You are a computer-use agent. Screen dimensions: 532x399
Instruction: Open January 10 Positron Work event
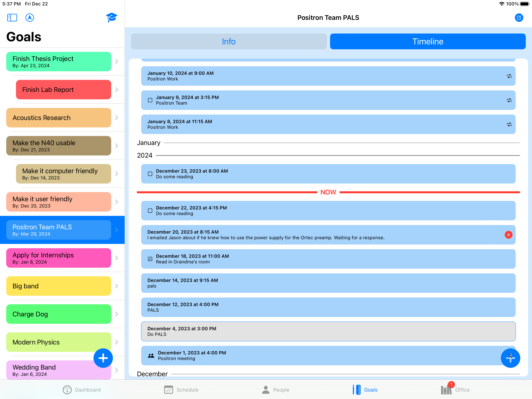(328, 76)
